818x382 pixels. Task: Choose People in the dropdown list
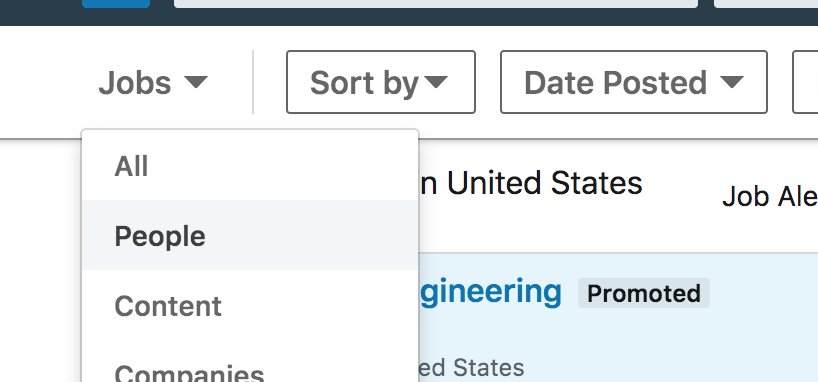[x=250, y=235]
